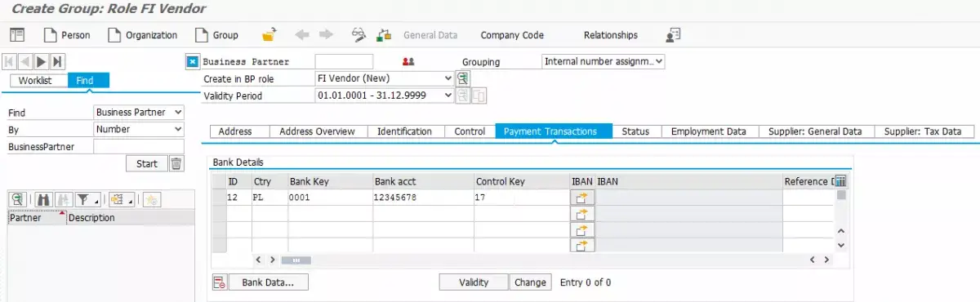Click the country cell containing PL
The width and height of the screenshot is (980, 302).
(x=269, y=198)
